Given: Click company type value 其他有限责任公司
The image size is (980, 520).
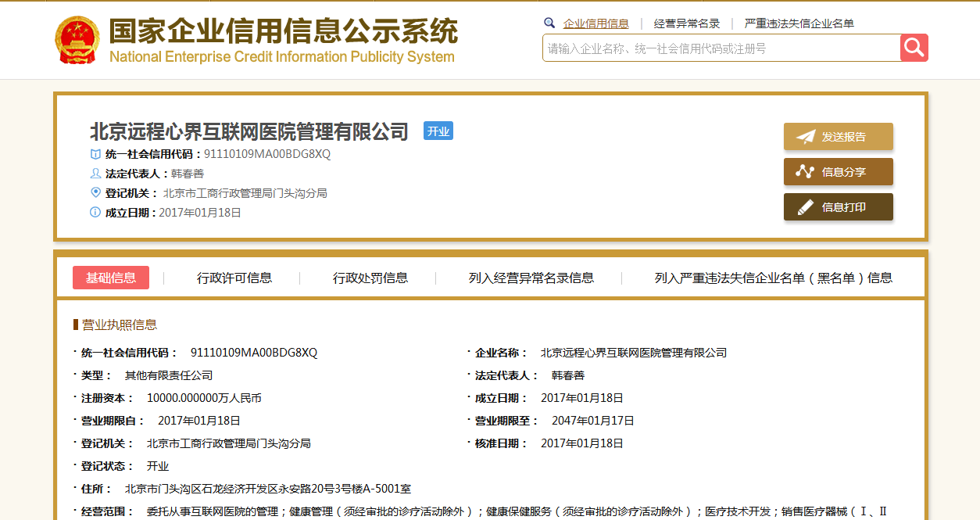Looking at the screenshot, I should [x=169, y=375].
